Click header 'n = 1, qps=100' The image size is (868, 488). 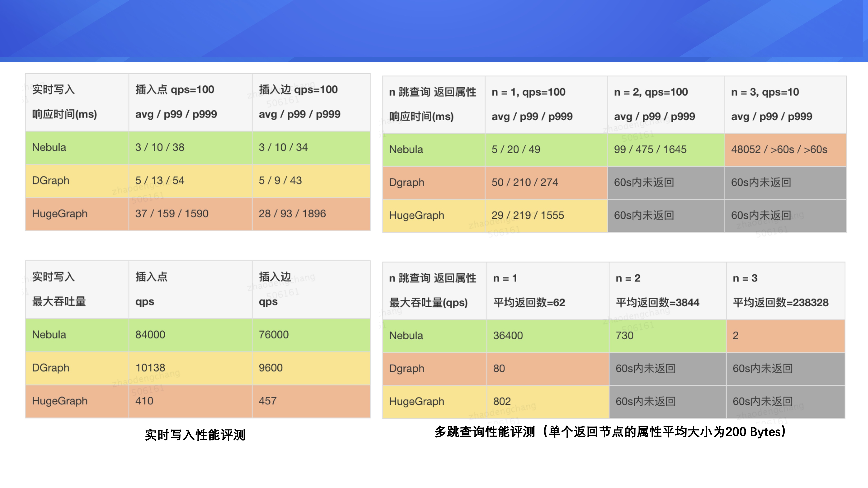click(528, 92)
